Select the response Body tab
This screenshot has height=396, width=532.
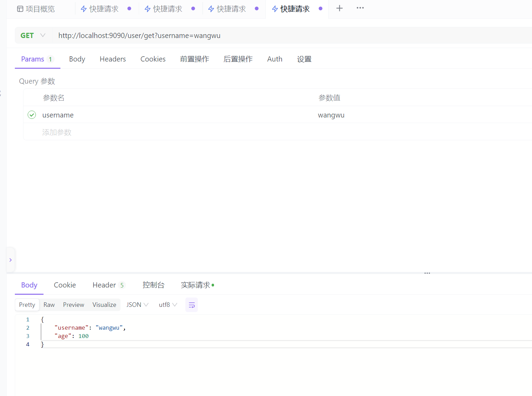pos(29,285)
